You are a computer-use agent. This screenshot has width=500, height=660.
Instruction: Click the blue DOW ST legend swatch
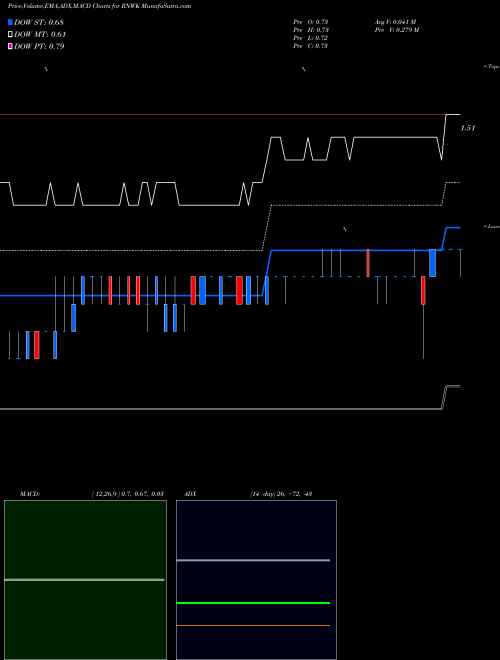point(10,22)
